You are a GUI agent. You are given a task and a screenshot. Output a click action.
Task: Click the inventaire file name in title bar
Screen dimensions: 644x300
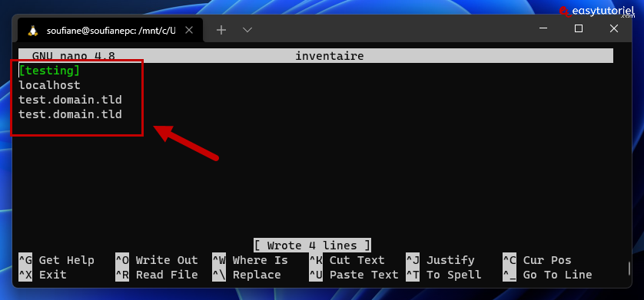point(330,56)
